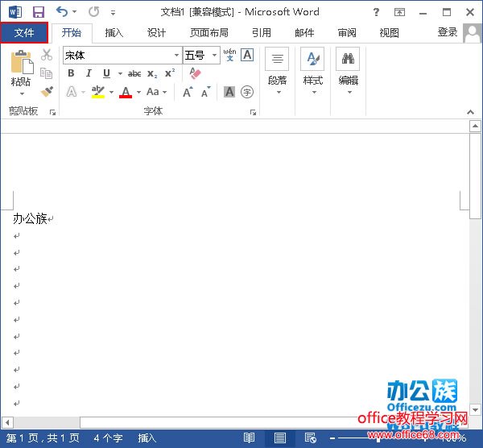Screen dimensions: 483x448
Task: Open the 样式 Styles group
Action: [312, 72]
